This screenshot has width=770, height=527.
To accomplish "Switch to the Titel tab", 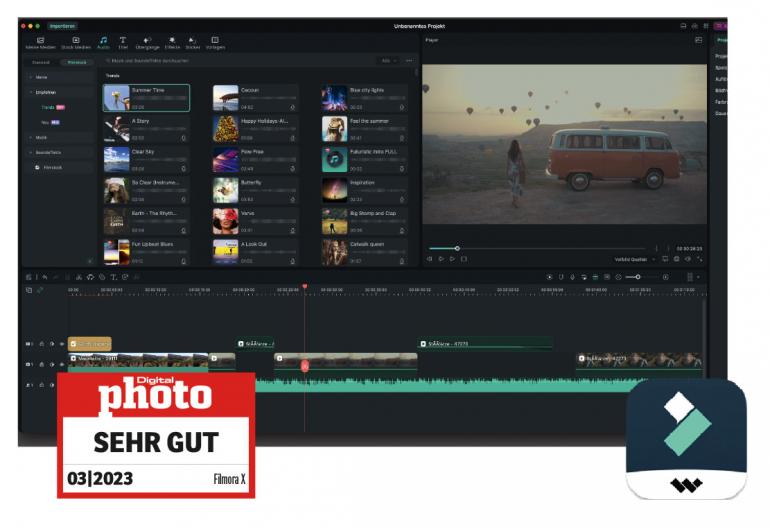I will [x=123, y=43].
